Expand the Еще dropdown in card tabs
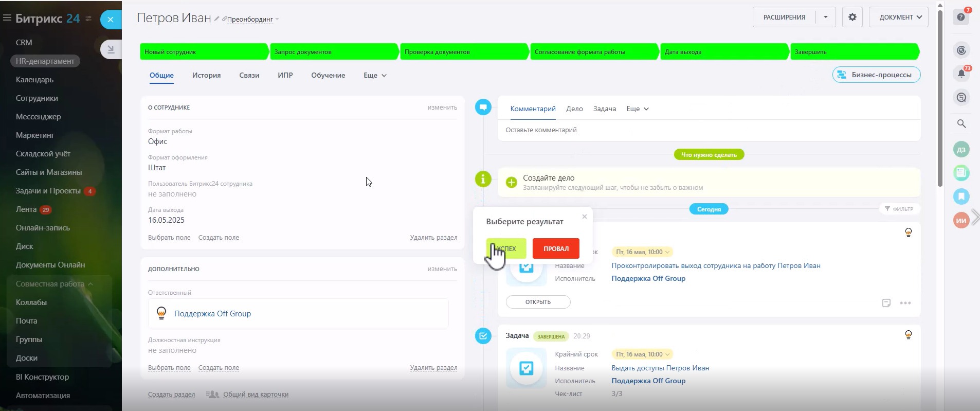 coord(375,75)
